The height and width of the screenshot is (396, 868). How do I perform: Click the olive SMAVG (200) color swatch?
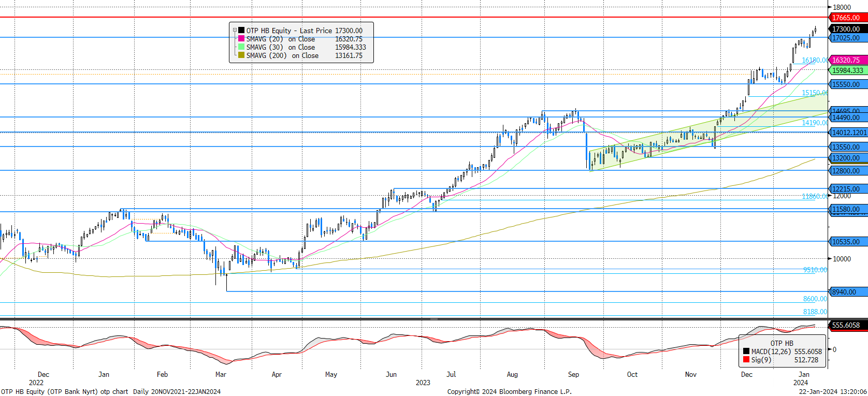[x=241, y=55]
